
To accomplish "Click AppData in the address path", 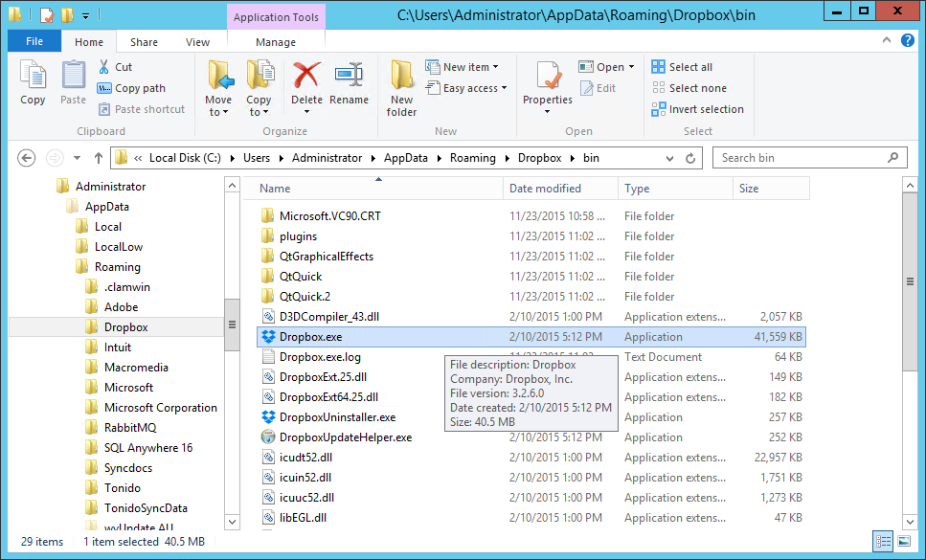I will pyautogui.click(x=406, y=158).
